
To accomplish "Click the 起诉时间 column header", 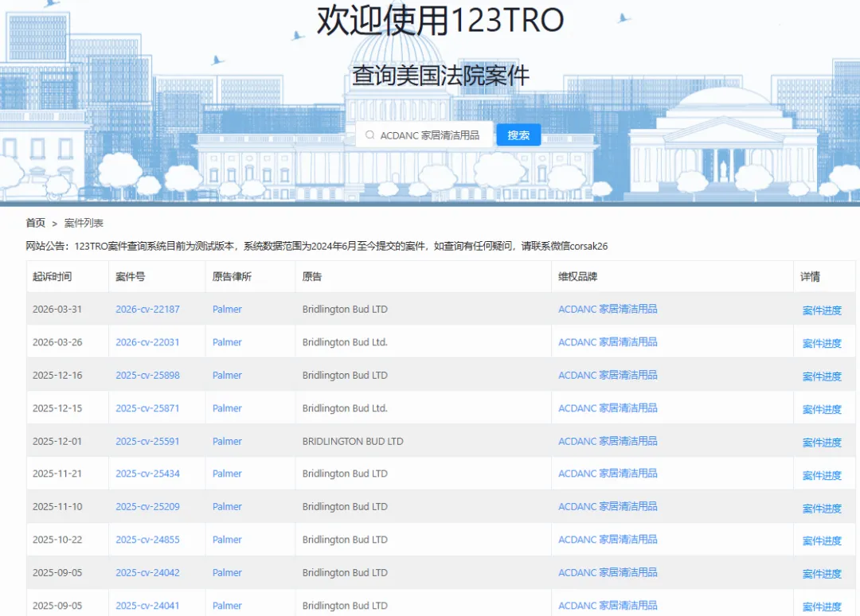I will [x=52, y=277].
